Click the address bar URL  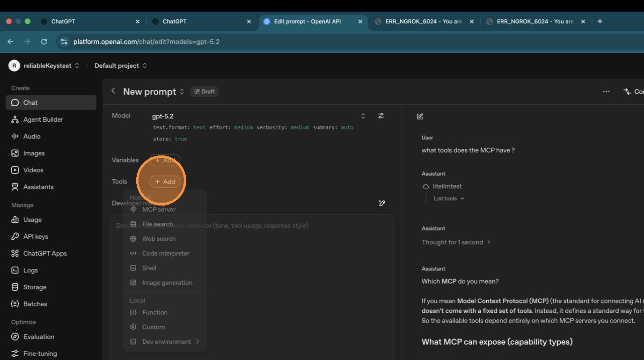click(x=146, y=42)
